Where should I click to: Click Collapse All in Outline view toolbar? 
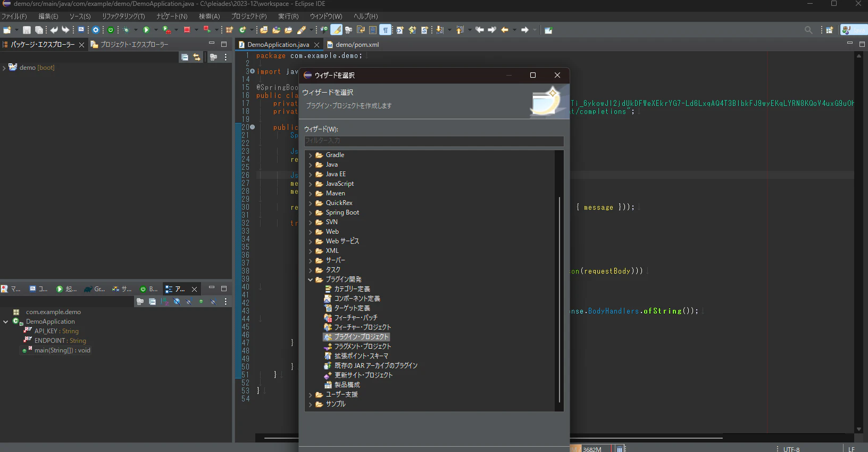coord(153,301)
